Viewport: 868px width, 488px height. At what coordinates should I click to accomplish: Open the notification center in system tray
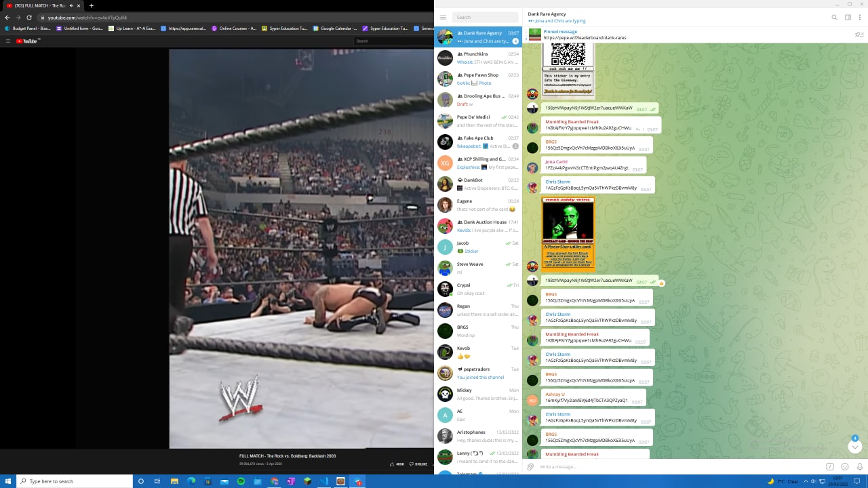click(x=856, y=481)
